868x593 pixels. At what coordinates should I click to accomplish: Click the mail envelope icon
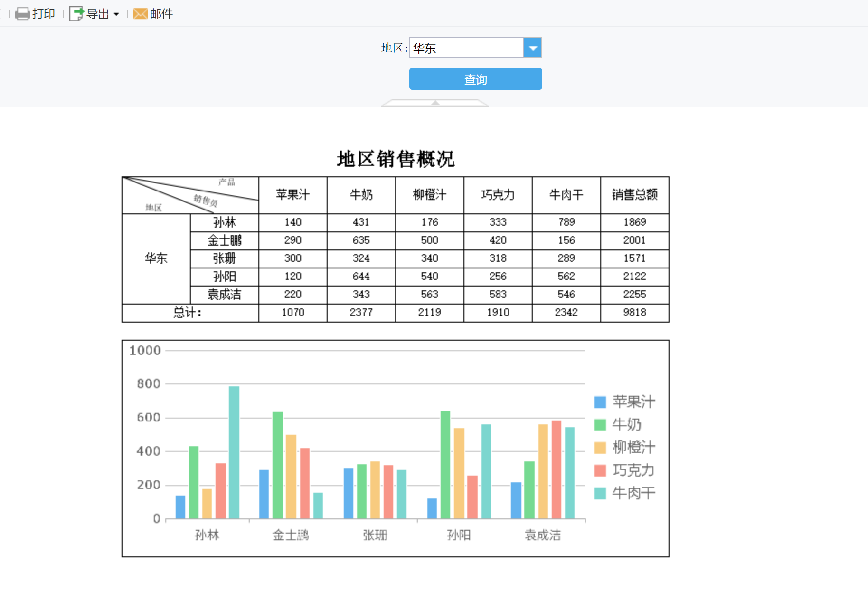[x=140, y=14]
